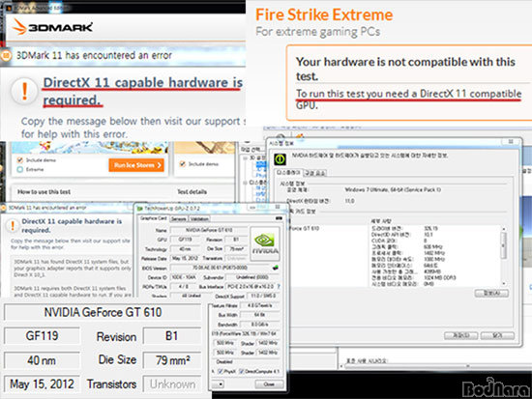The image size is (532, 399).
Task: Collapse the 3D settings tree node
Action: (245, 158)
